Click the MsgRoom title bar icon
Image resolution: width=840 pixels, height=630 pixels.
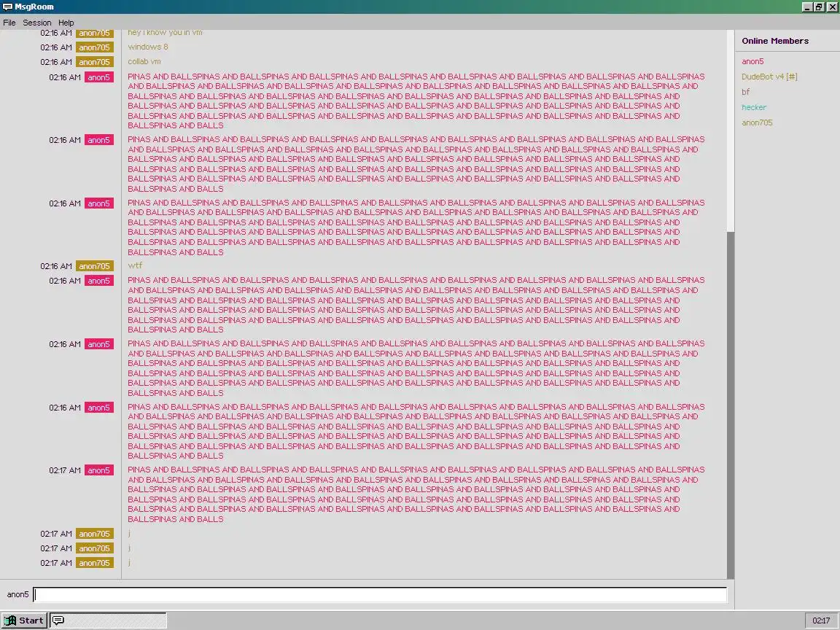tap(7, 7)
